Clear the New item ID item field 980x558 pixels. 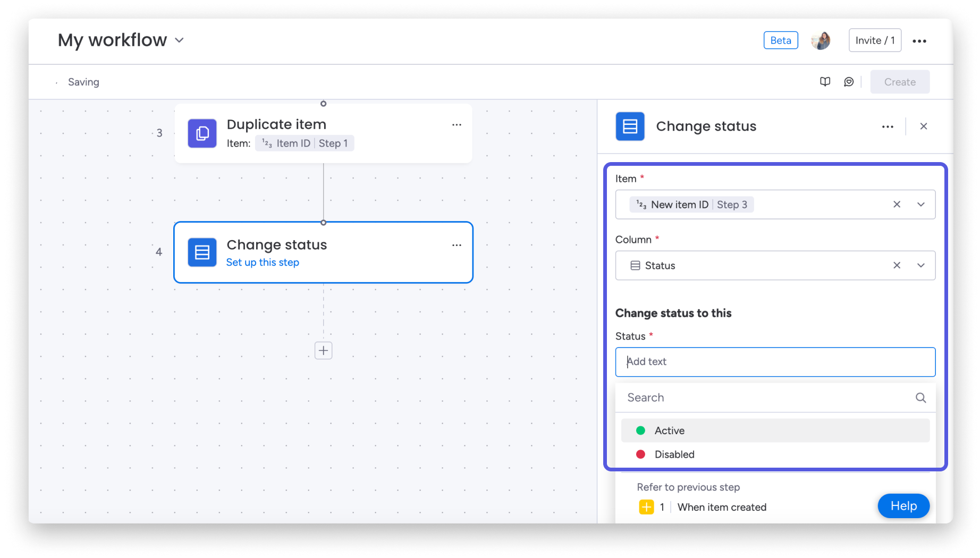tap(897, 205)
